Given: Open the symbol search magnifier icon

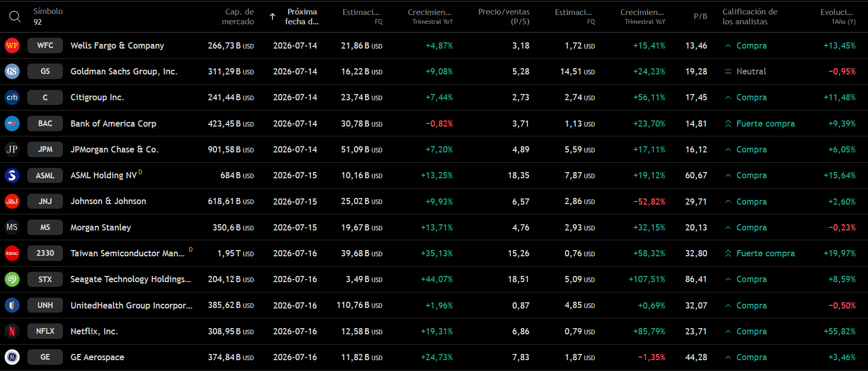Looking at the screenshot, I should (x=15, y=17).
